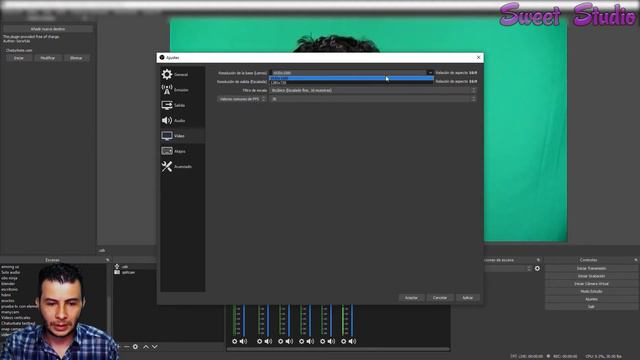
Task: Mute the fourth mixer channel speaker
Action: [311, 341]
